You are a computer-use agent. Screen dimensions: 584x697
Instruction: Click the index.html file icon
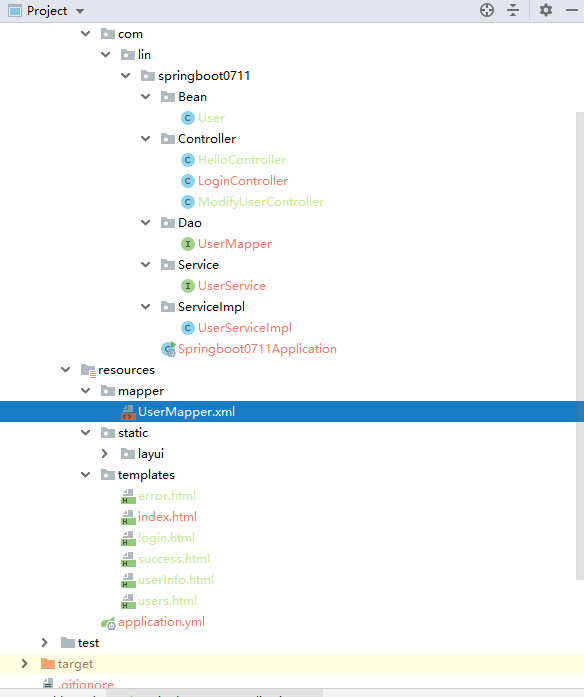click(128, 517)
